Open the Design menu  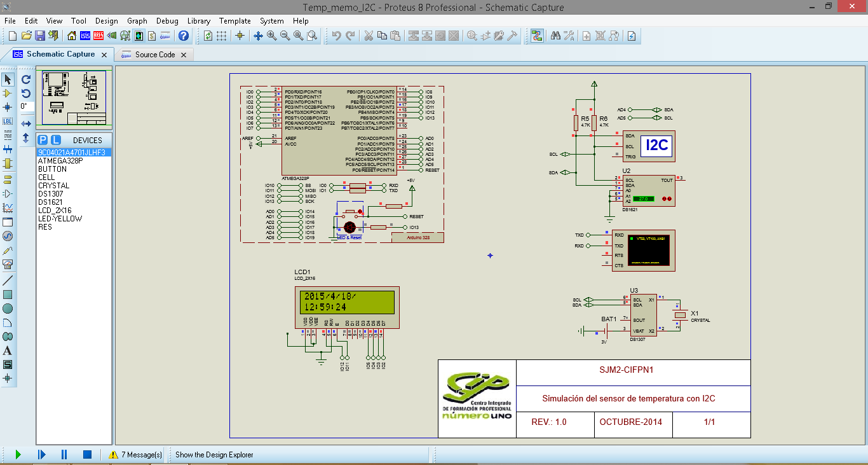pos(107,21)
